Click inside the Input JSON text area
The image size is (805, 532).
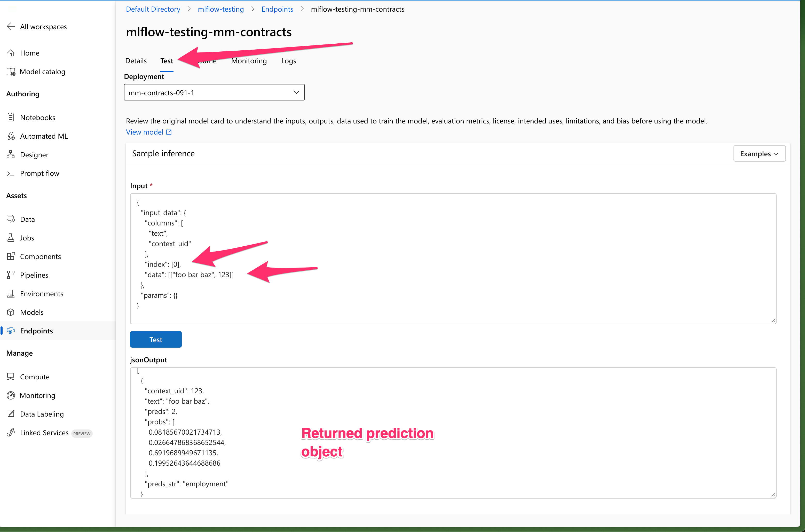(453, 259)
